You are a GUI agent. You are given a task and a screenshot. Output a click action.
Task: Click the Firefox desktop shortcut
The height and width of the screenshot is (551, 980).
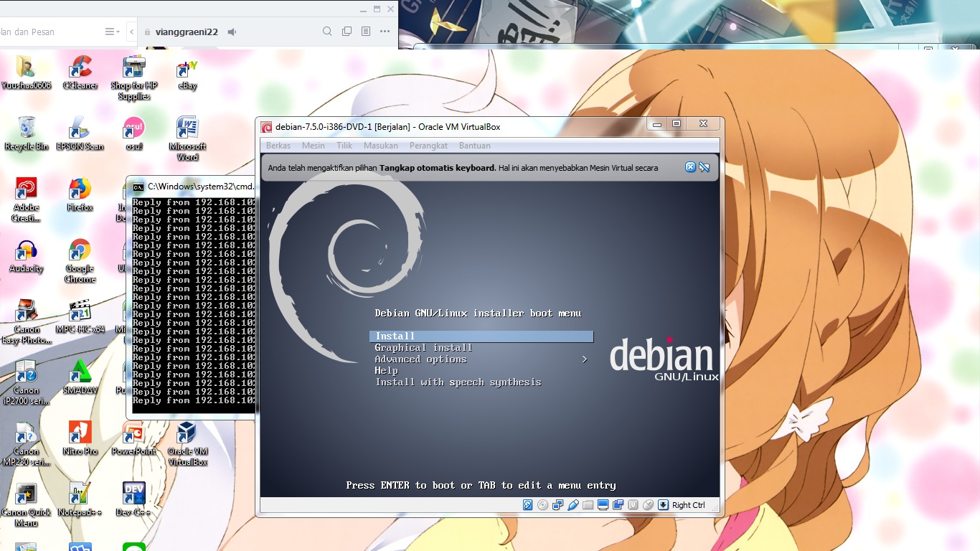[80, 194]
